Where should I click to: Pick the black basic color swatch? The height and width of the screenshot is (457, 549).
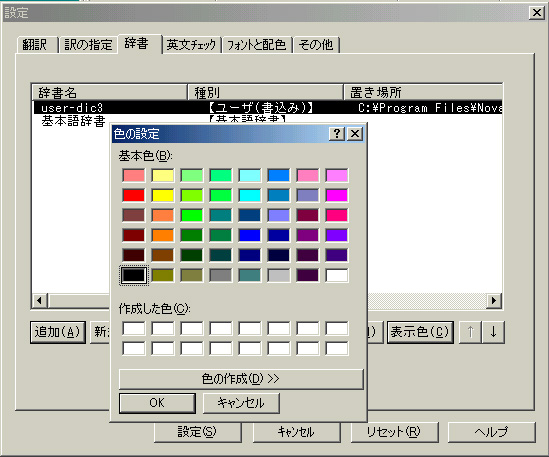134,275
